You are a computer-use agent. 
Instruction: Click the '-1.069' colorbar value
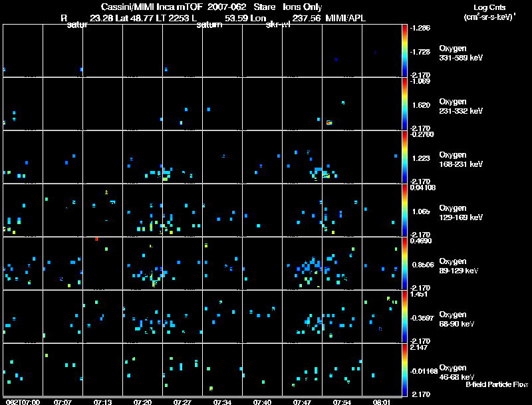click(x=420, y=81)
